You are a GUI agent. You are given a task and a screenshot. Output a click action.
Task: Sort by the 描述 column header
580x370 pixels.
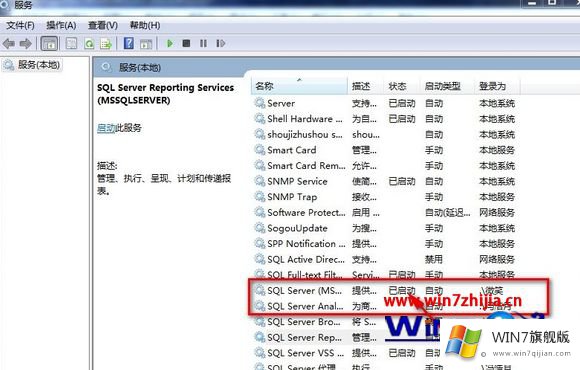pos(365,86)
